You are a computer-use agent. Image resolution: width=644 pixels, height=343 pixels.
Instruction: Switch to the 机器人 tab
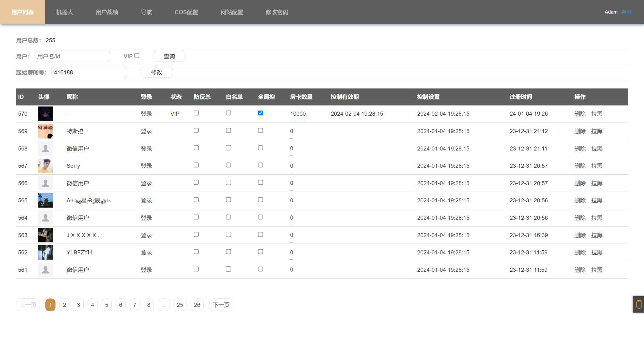[64, 12]
